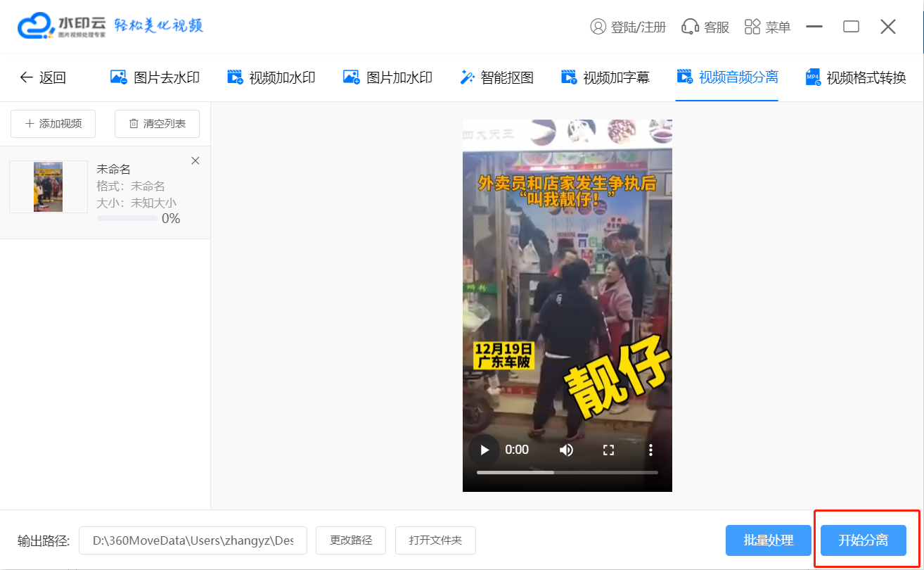
Task: Click 更改路径 to change path
Action: click(351, 540)
